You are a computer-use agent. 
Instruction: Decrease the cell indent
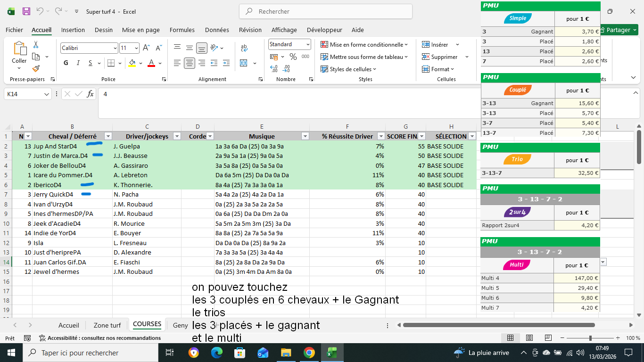click(x=214, y=63)
